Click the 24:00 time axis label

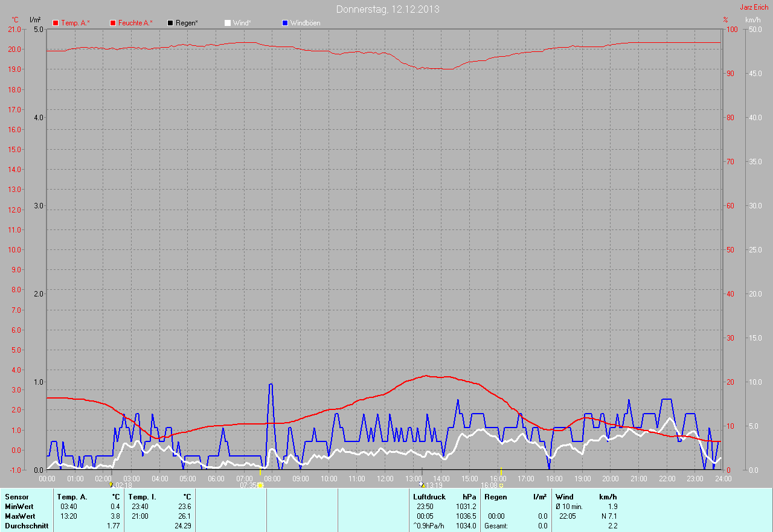pyautogui.click(x=722, y=479)
